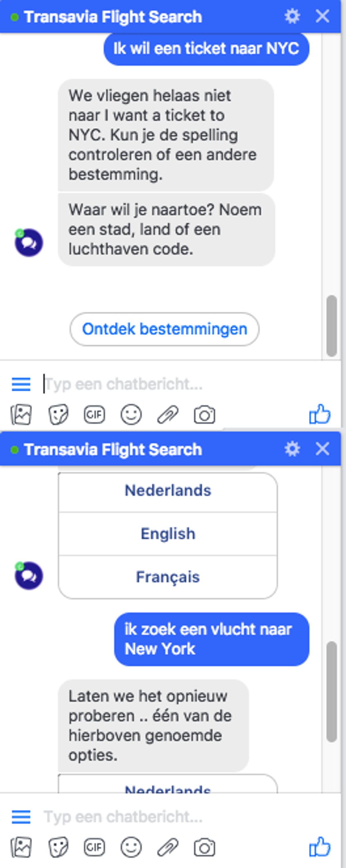The height and width of the screenshot is (868, 346).
Task: Open settings gear in lower chat window
Action: coord(292,449)
